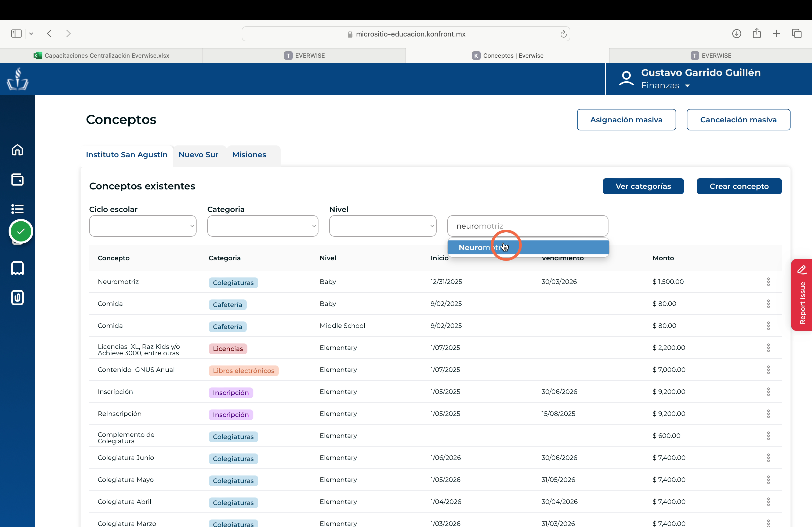Image resolution: width=812 pixels, height=527 pixels.
Task: Switch to the Misiones tab
Action: tap(249, 155)
